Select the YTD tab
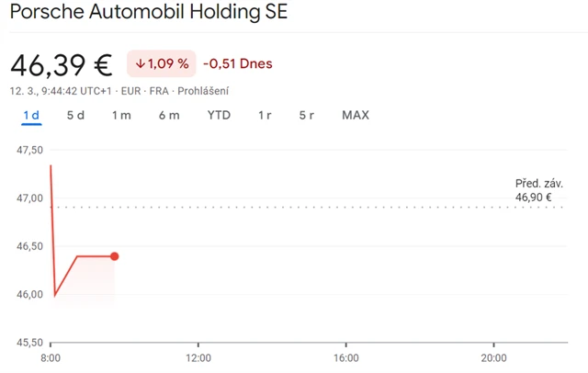The height and width of the screenshot is (373, 588). click(x=219, y=116)
